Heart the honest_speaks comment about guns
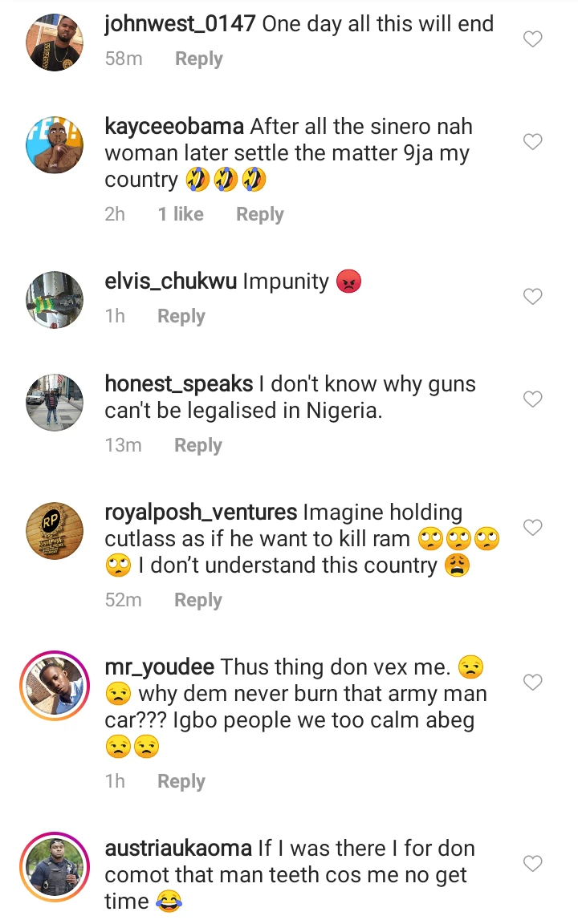This screenshot has height=924, width=578. 533,399
